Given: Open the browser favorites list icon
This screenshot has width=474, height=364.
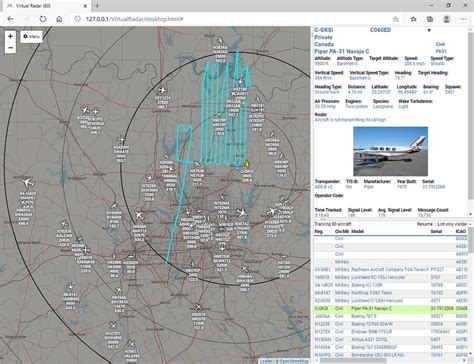Looking at the screenshot, I should click(x=413, y=19).
